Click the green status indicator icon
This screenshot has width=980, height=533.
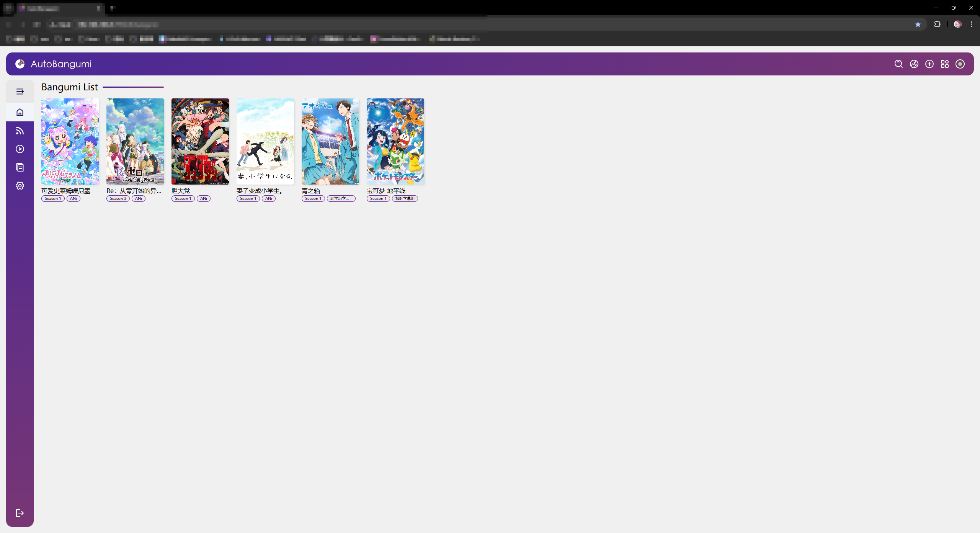[x=960, y=64]
